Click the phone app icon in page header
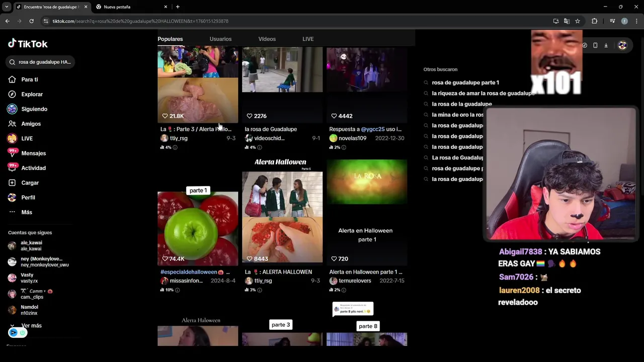 [595, 45]
